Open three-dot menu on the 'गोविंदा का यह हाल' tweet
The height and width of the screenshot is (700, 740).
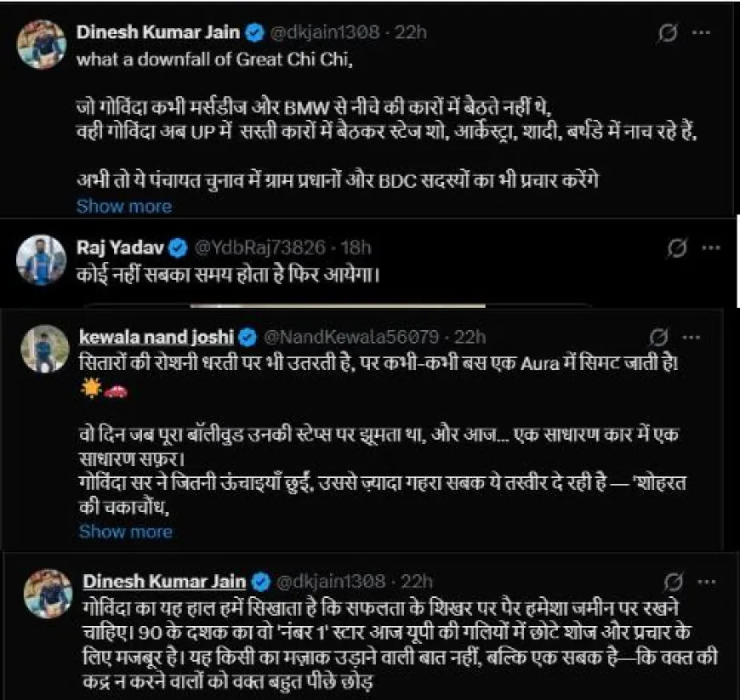pyautogui.click(x=706, y=582)
